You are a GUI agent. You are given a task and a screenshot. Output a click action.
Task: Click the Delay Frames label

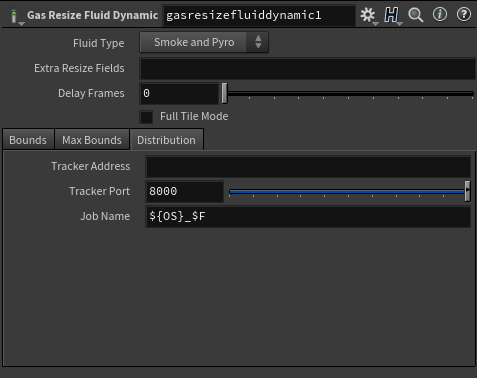[x=91, y=93]
